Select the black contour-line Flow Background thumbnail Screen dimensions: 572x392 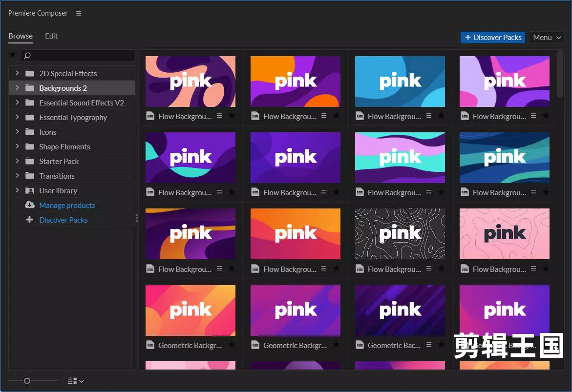[x=400, y=234]
